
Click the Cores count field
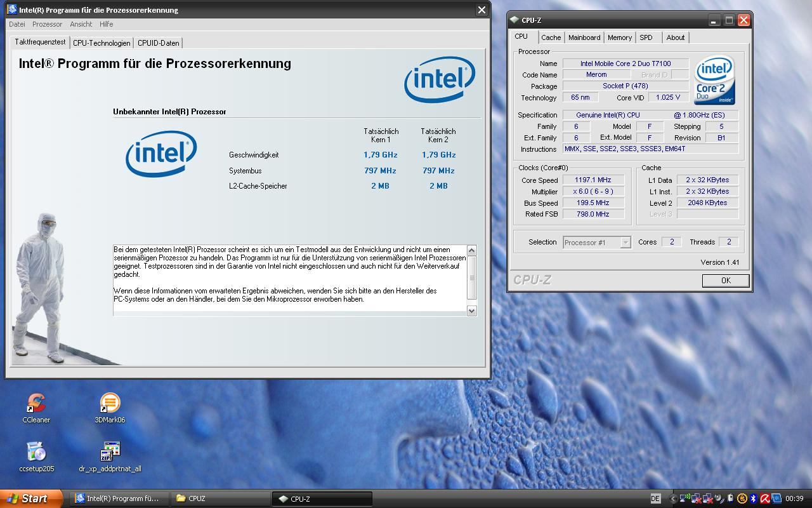coord(671,242)
